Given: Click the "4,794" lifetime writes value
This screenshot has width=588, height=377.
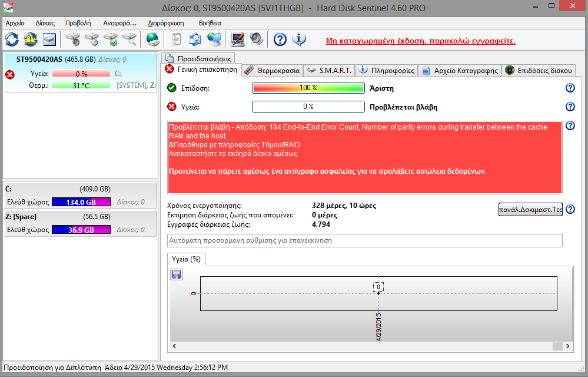Looking at the screenshot, I should point(321,224).
